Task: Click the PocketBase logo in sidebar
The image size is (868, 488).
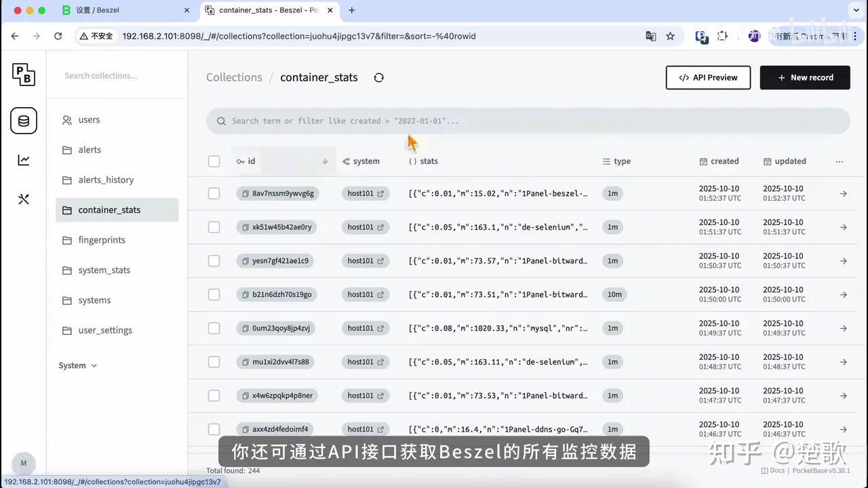Action: tap(24, 75)
